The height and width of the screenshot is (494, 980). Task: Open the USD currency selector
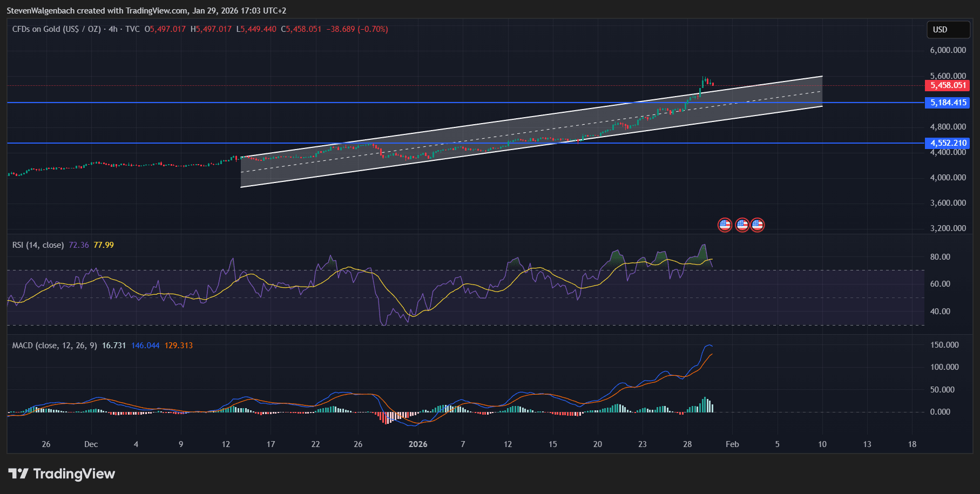tap(948, 30)
